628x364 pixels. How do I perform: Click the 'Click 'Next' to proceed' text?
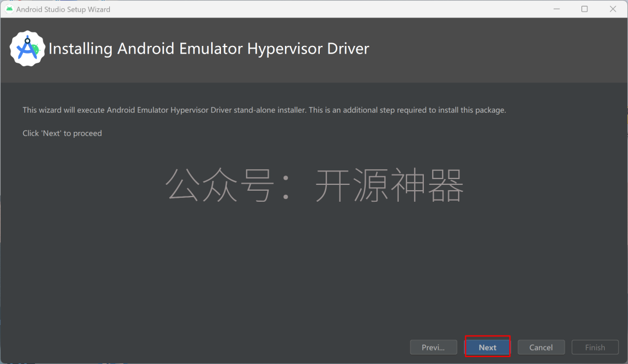62,133
